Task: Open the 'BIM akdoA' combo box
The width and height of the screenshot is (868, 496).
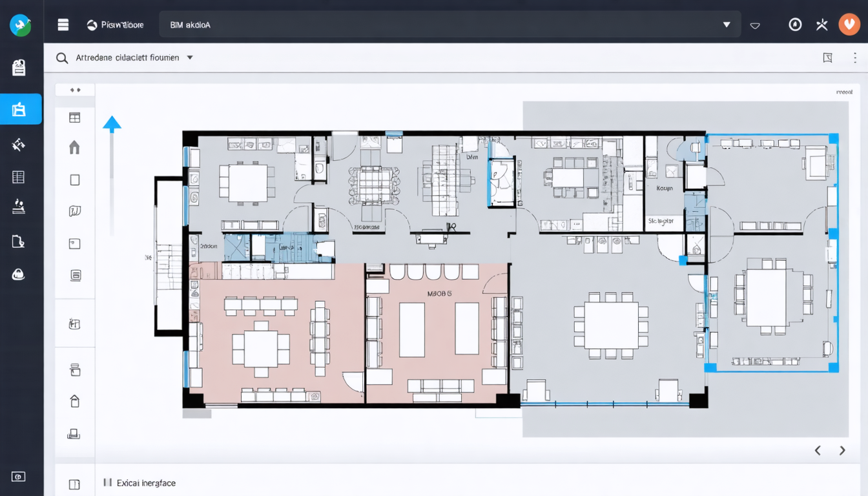Action: point(449,25)
